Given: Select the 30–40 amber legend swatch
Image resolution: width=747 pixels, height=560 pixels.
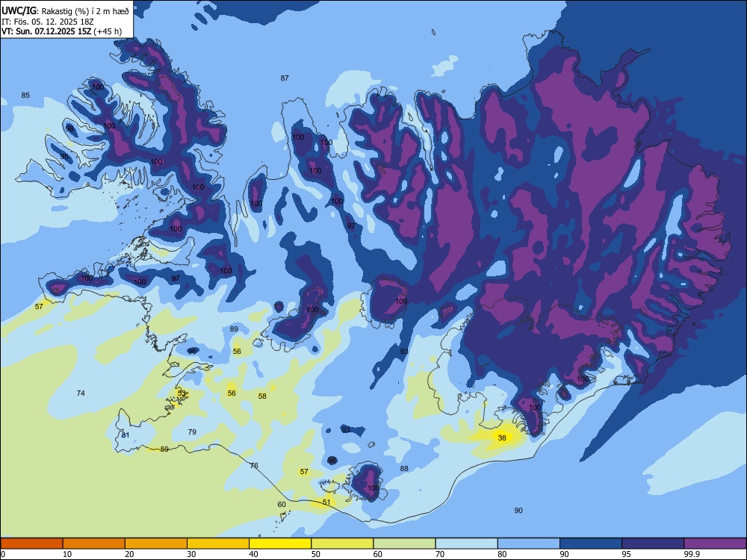Looking at the screenshot, I should (x=218, y=544).
